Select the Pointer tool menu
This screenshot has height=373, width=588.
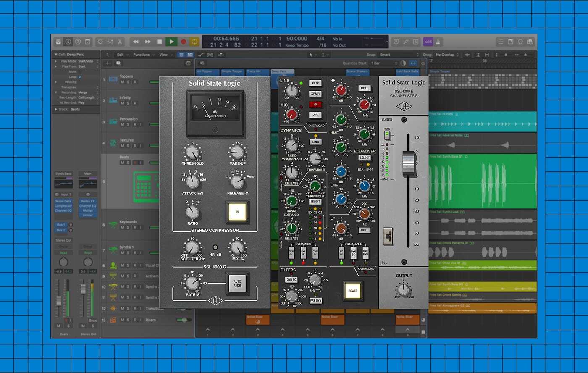(312, 55)
